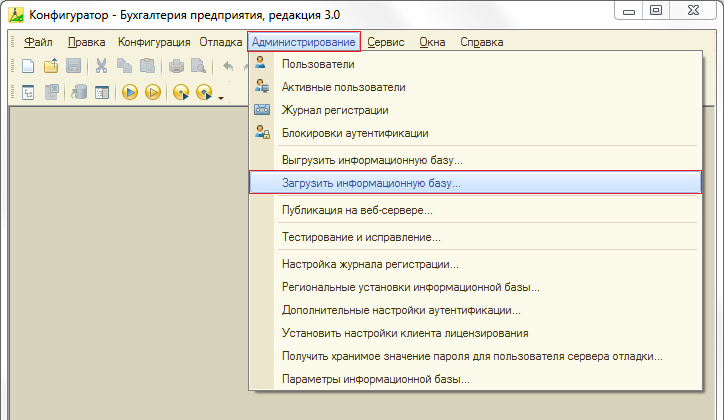The width and height of the screenshot is (724, 420).
Task: Open the Конфигурация menu
Action: pyautogui.click(x=154, y=42)
